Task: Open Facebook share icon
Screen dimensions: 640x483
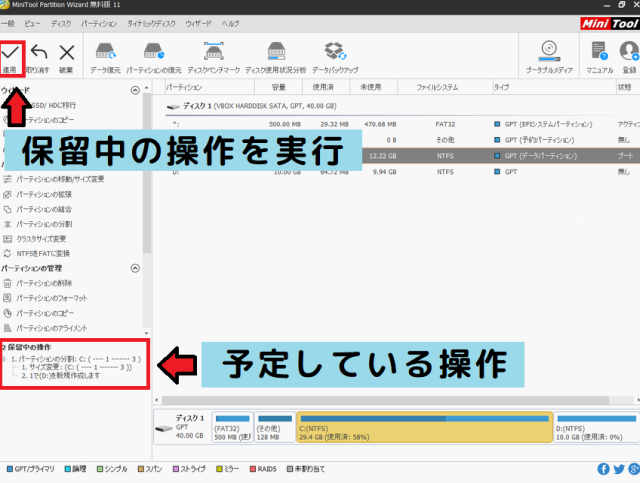Action: pos(603,469)
